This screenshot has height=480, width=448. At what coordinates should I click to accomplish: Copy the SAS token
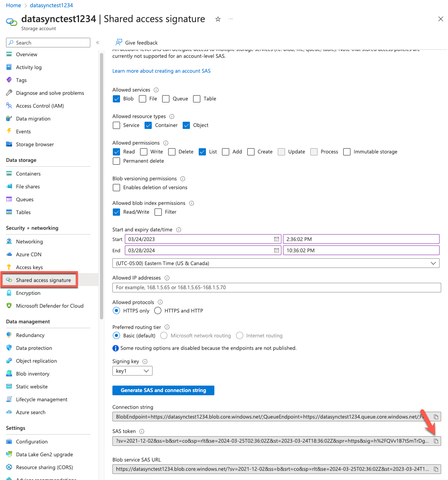pos(436,441)
